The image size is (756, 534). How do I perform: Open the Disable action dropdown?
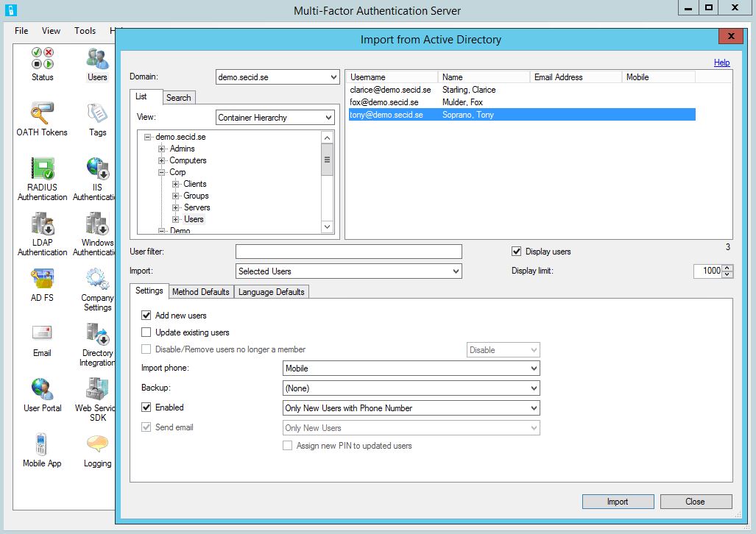[503, 350]
